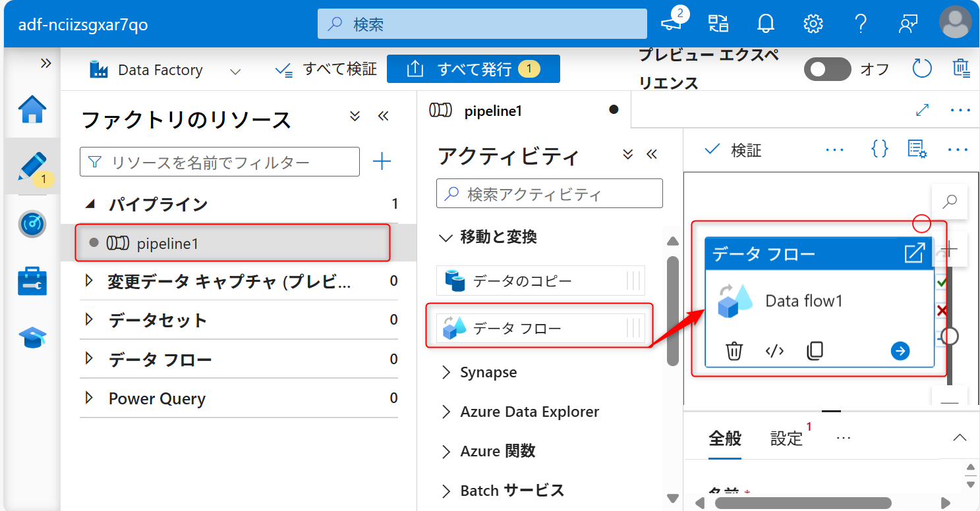Discard all changes via top-right trash icon
Viewport: 980px width, 511px height.
[962, 68]
